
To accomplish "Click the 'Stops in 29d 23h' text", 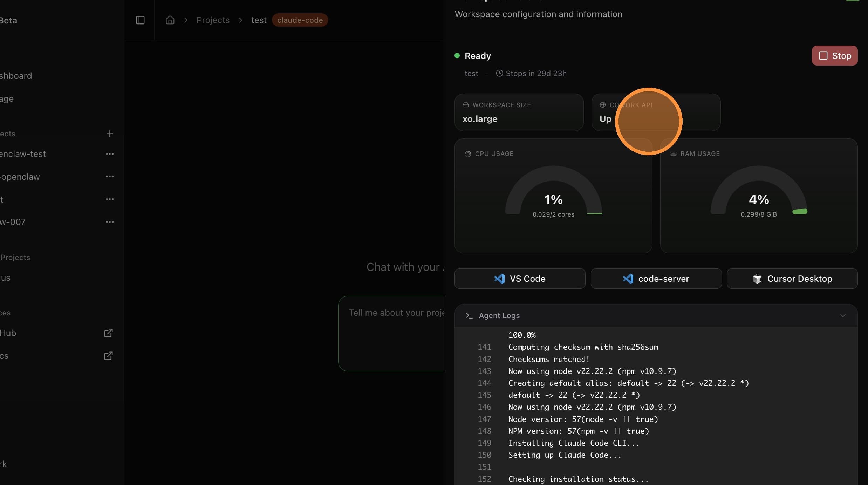I will pyautogui.click(x=536, y=73).
